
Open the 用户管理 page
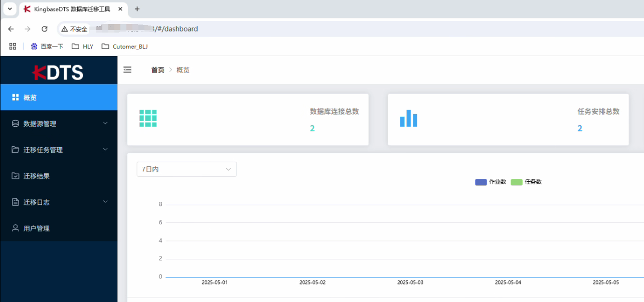tap(59, 228)
